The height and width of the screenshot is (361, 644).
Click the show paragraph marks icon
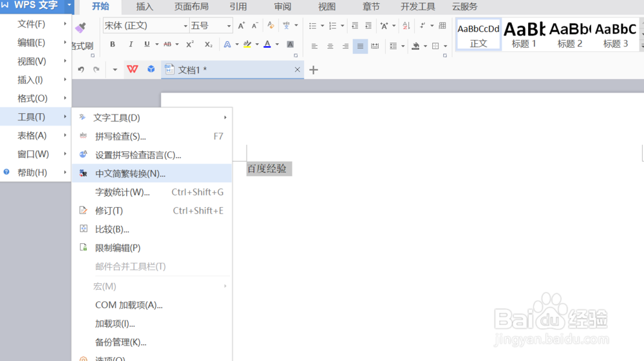pos(422,26)
